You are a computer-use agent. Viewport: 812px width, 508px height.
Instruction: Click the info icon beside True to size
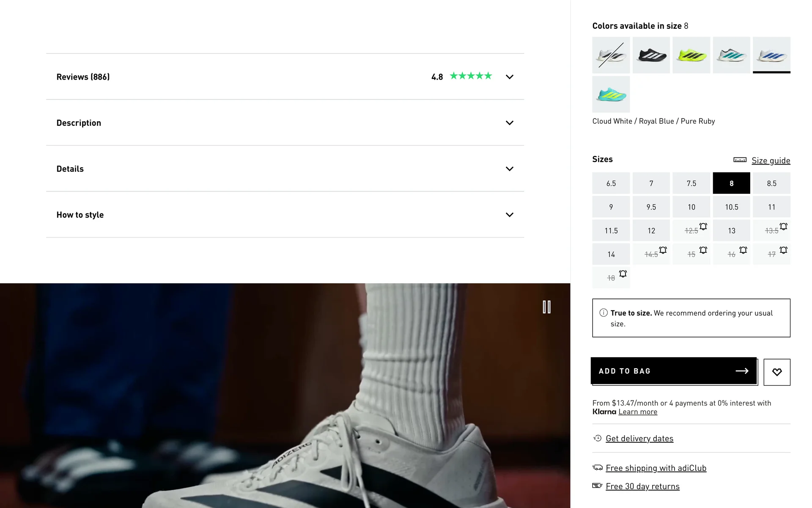pyautogui.click(x=603, y=313)
